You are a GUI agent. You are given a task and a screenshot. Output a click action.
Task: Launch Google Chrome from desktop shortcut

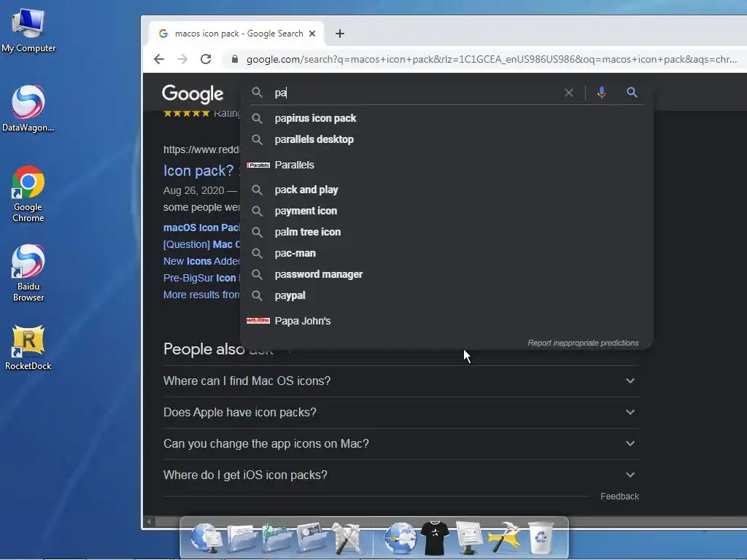click(28, 194)
